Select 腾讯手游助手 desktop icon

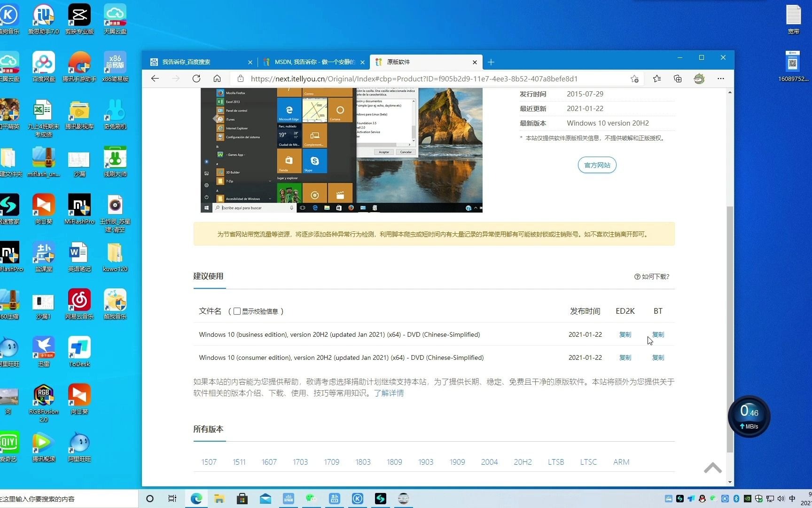tap(79, 67)
